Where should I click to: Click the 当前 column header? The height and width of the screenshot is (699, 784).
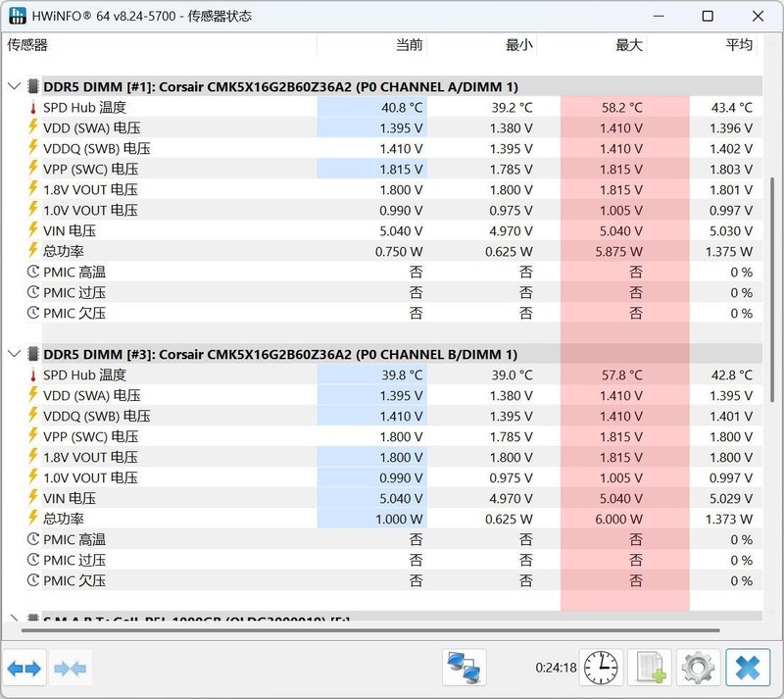click(x=409, y=45)
